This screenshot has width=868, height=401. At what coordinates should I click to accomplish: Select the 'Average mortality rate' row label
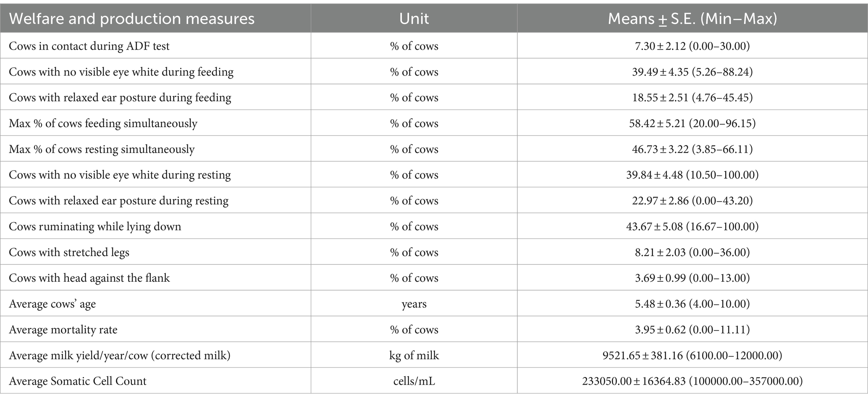pos(63,330)
